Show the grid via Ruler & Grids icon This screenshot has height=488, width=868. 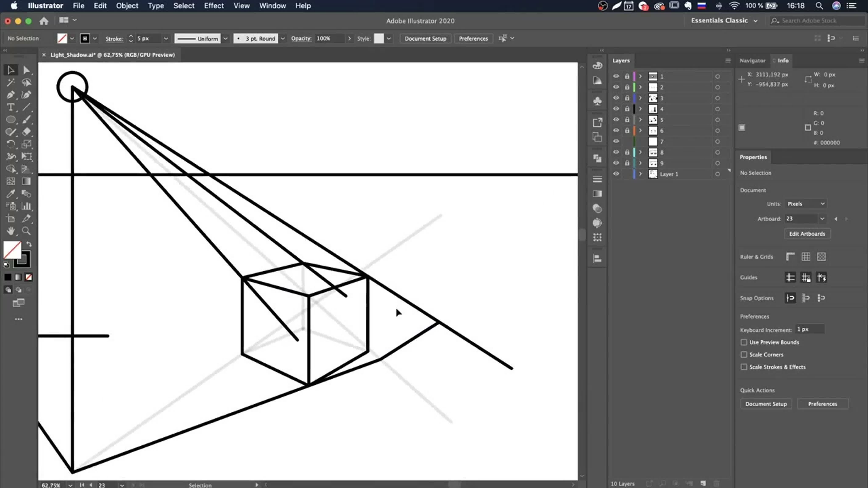click(806, 257)
